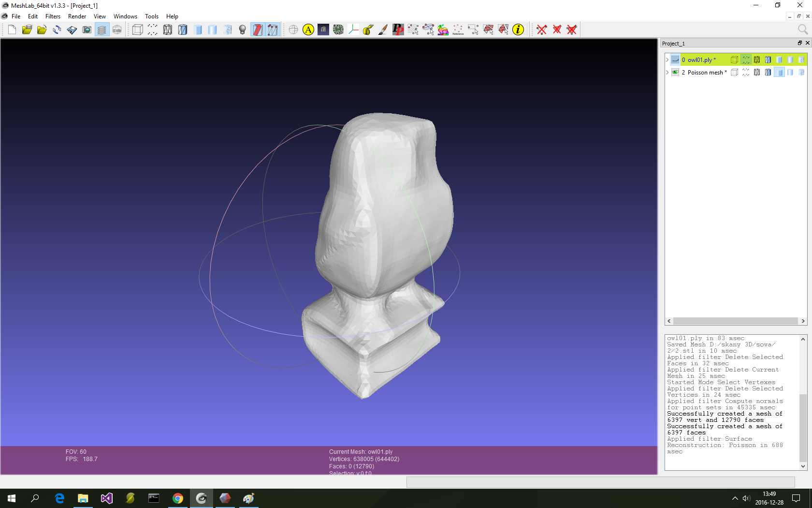Toggle the scene light bulb
812x508 pixels.
242,30
